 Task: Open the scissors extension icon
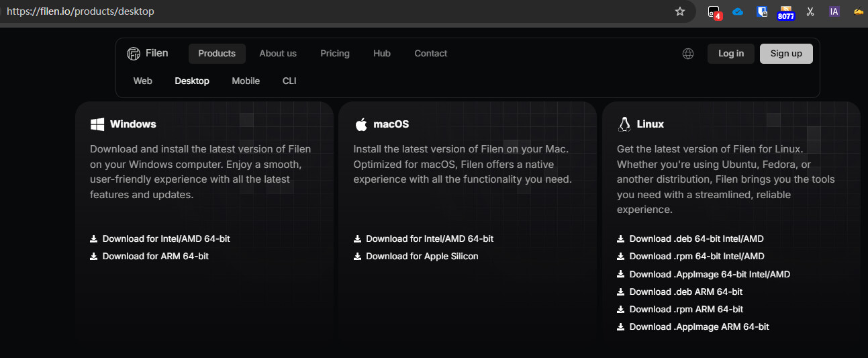[x=810, y=11]
